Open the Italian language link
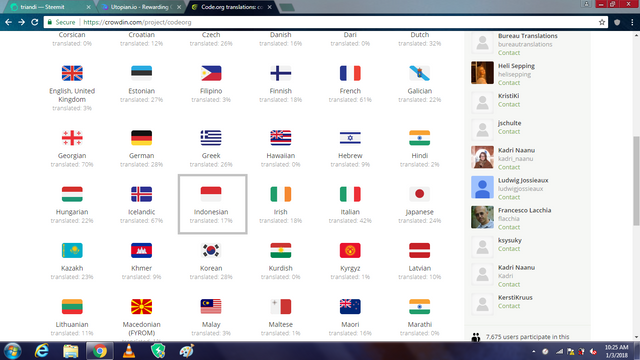640x360 pixels. [350, 212]
